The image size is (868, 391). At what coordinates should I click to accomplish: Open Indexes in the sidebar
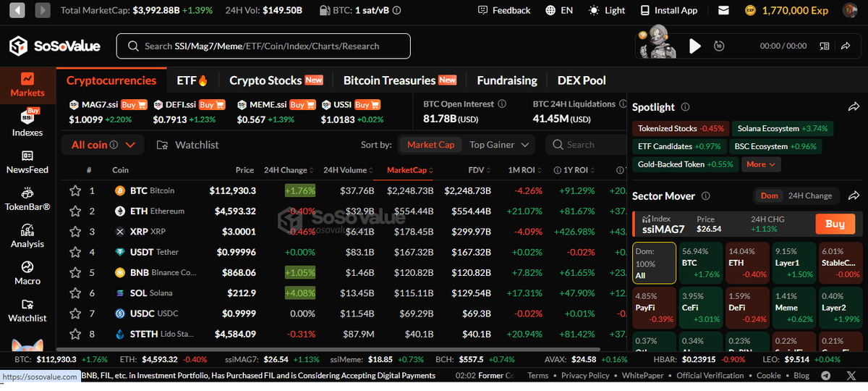pyautogui.click(x=27, y=123)
